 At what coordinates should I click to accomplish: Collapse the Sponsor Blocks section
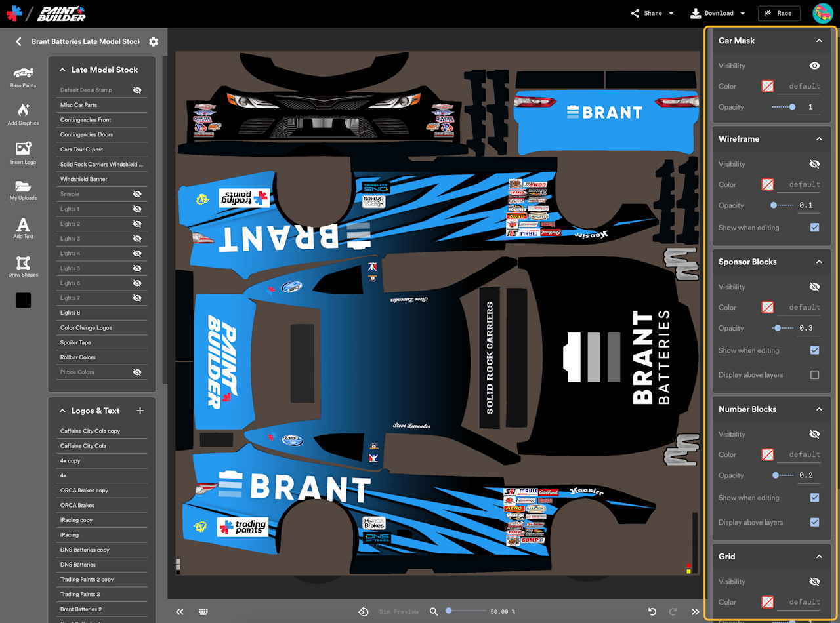(819, 262)
